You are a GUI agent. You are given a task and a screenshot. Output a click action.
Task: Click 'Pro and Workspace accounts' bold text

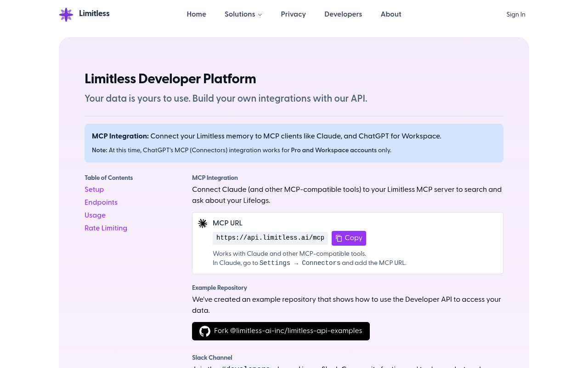(x=334, y=150)
